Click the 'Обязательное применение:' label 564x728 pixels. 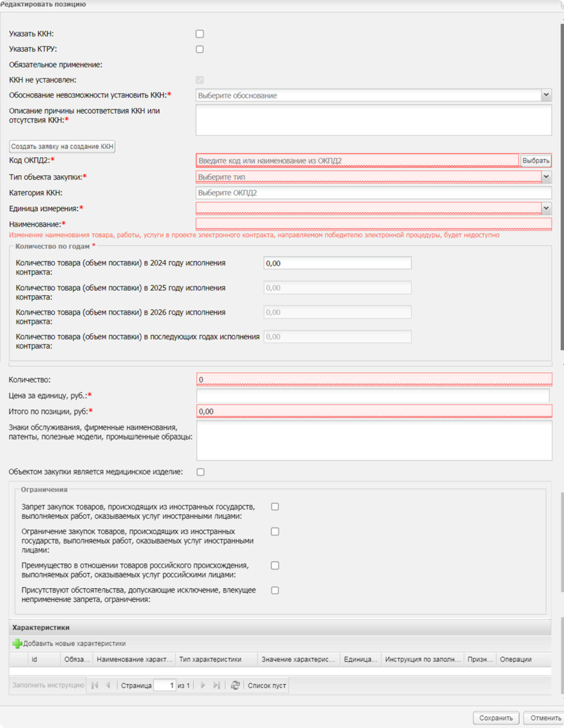pos(56,65)
